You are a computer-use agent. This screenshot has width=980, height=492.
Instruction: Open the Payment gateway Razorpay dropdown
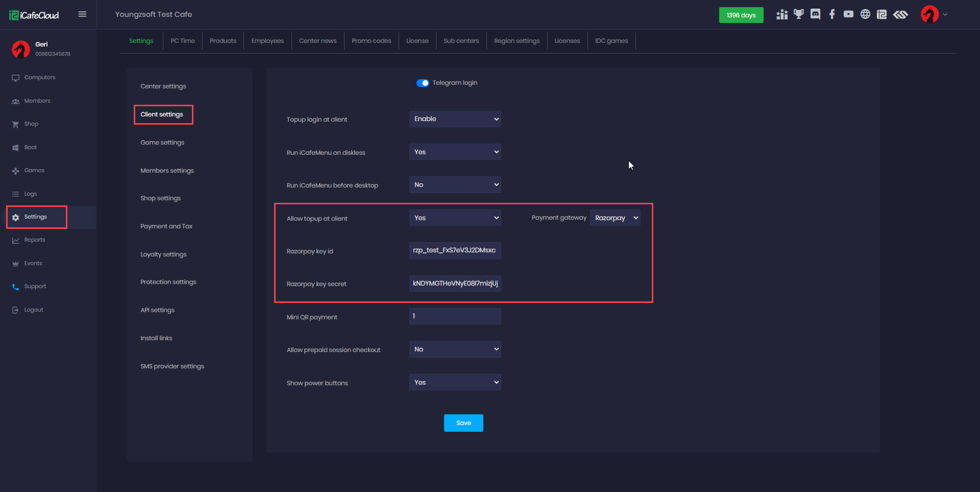[615, 218]
